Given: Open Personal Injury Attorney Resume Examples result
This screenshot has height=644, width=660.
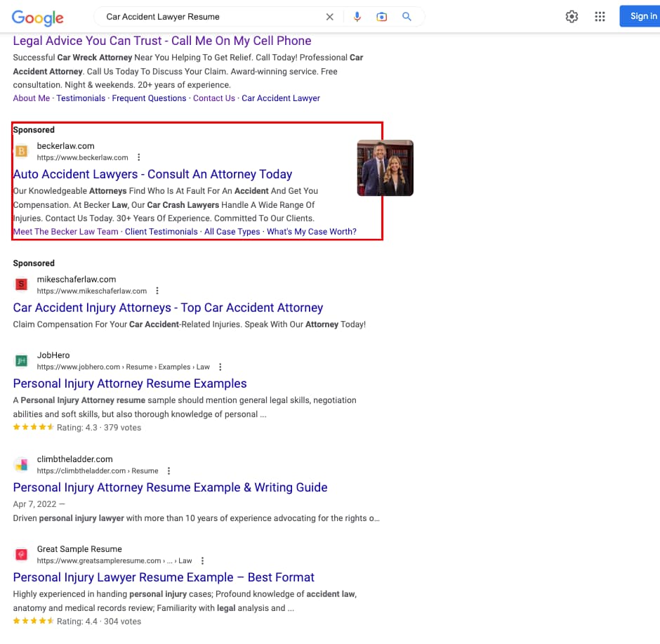Looking at the screenshot, I should pyautogui.click(x=130, y=383).
